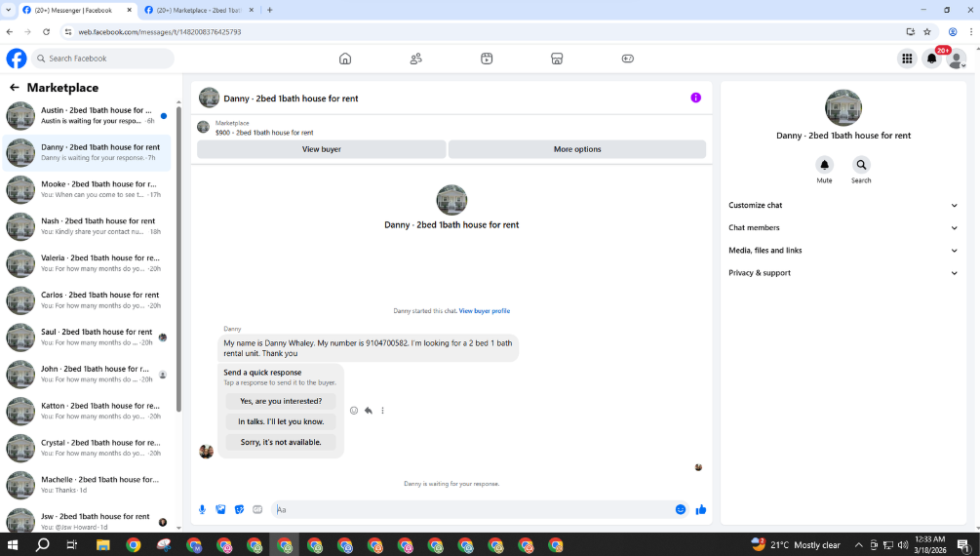Open the John conversation
980x556 pixels.
point(87,374)
